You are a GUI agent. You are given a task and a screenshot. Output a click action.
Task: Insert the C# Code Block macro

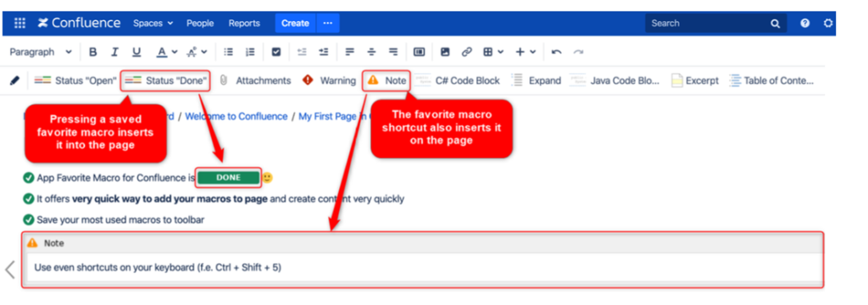[x=457, y=80]
